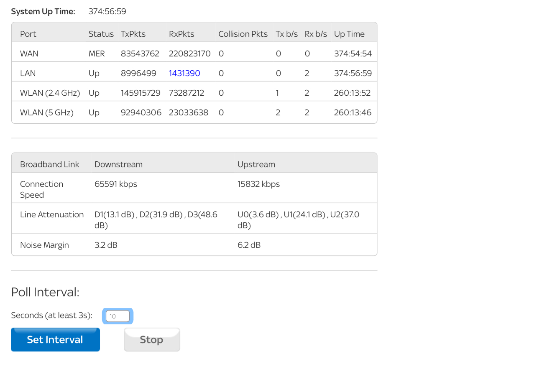This screenshot has height=392, width=552.
Task: Select the WLAN (5 GHz) port label
Action: point(47,113)
